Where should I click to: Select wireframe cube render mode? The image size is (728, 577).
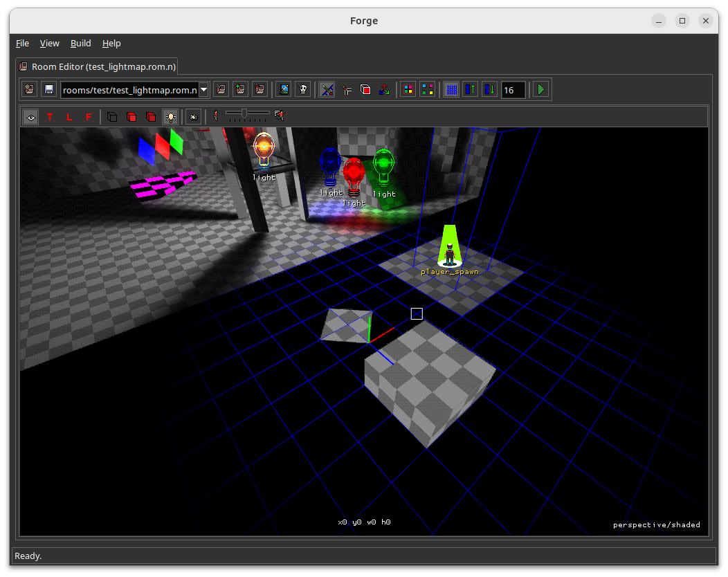(112, 117)
